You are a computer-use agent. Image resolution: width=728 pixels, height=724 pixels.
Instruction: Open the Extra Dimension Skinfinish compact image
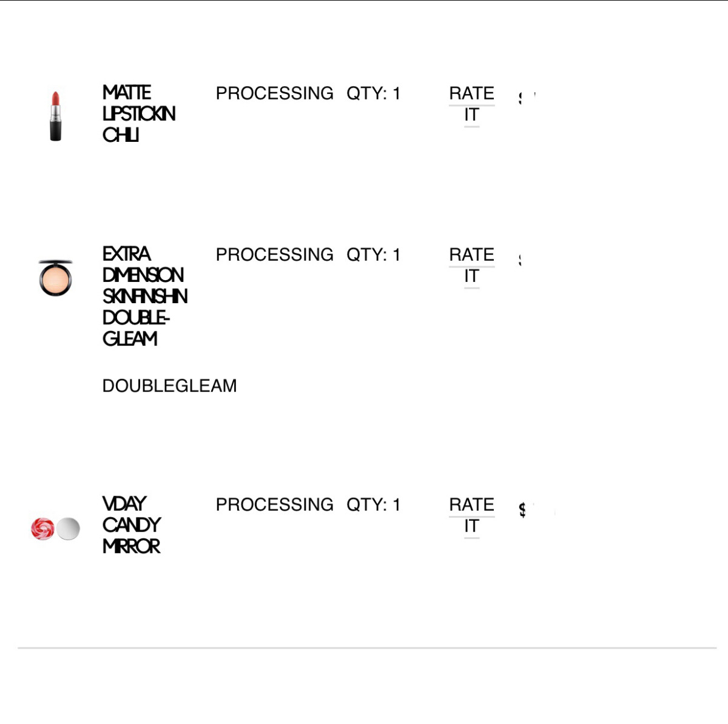(55, 278)
